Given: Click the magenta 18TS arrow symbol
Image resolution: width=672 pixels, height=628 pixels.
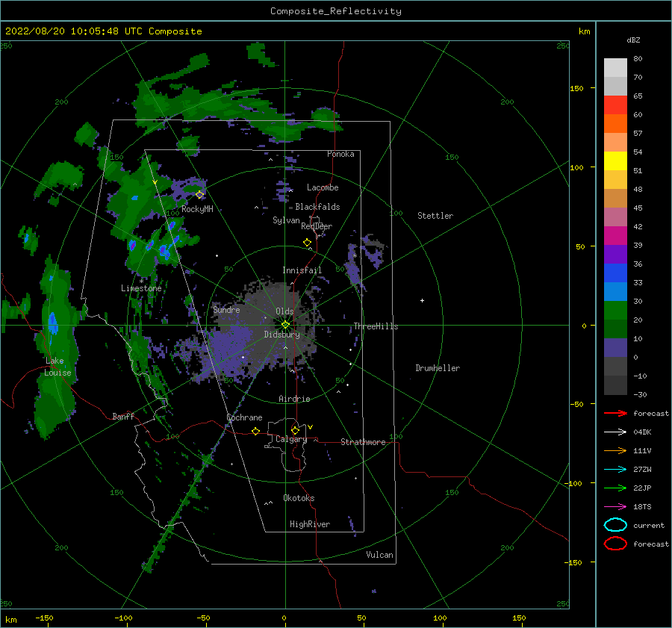Looking at the screenshot, I should [x=615, y=507].
